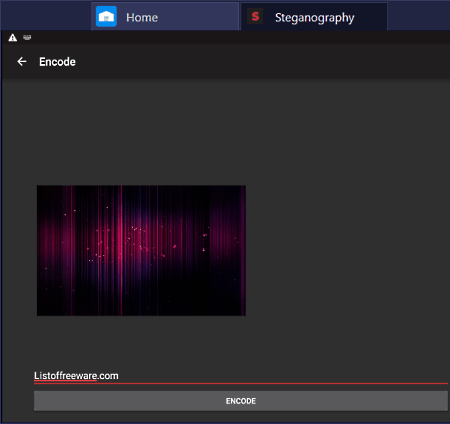The height and width of the screenshot is (424, 450).
Task: Click the ENCODE button
Action: (x=241, y=401)
